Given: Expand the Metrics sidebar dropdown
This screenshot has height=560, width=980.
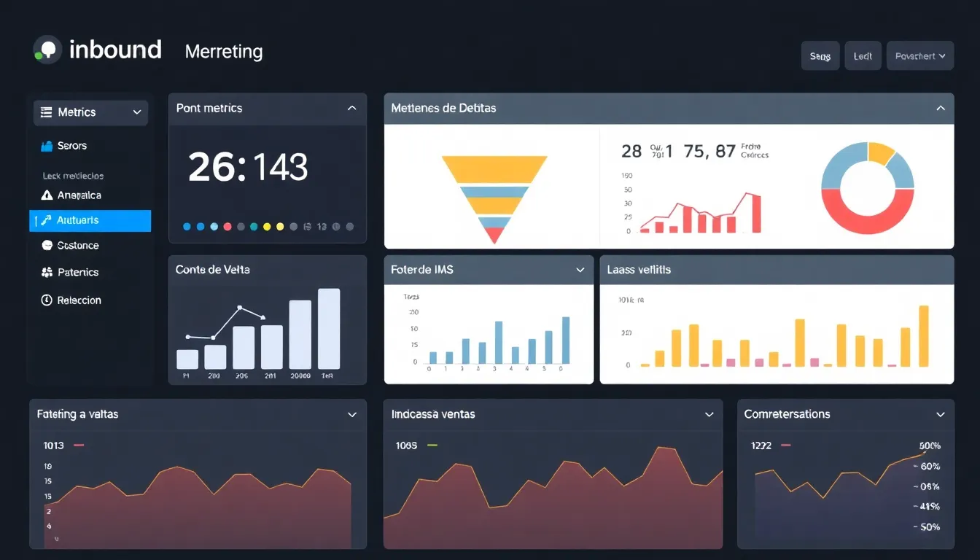Looking at the screenshot, I should [x=137, y=112].
